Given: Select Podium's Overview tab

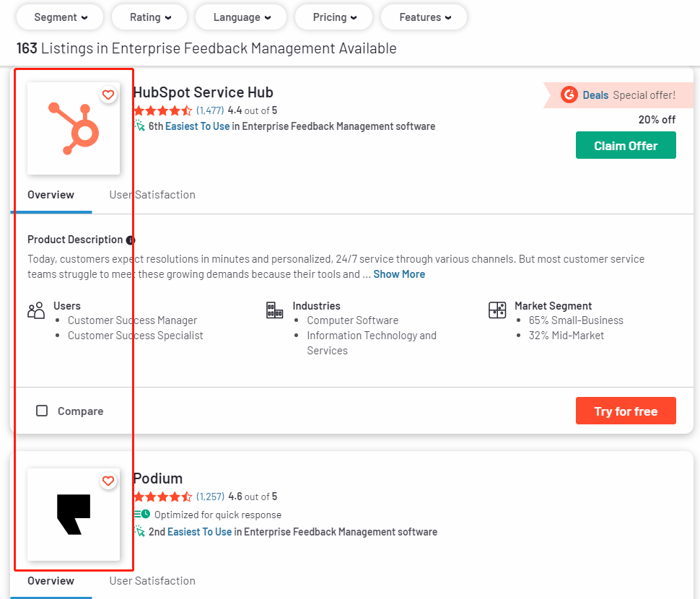Looking at the screenshot, I should click(51, 581).
